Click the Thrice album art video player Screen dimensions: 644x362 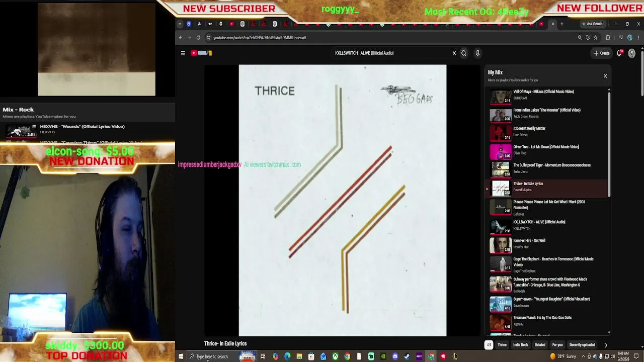pyautogui.click(x=343, y=200)
